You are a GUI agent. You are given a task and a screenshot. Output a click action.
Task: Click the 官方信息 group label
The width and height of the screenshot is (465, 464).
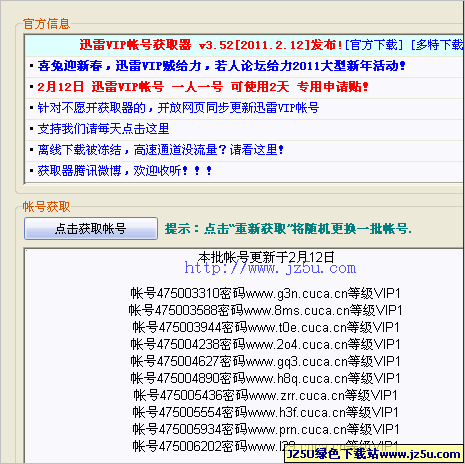[x=46, y=24]
